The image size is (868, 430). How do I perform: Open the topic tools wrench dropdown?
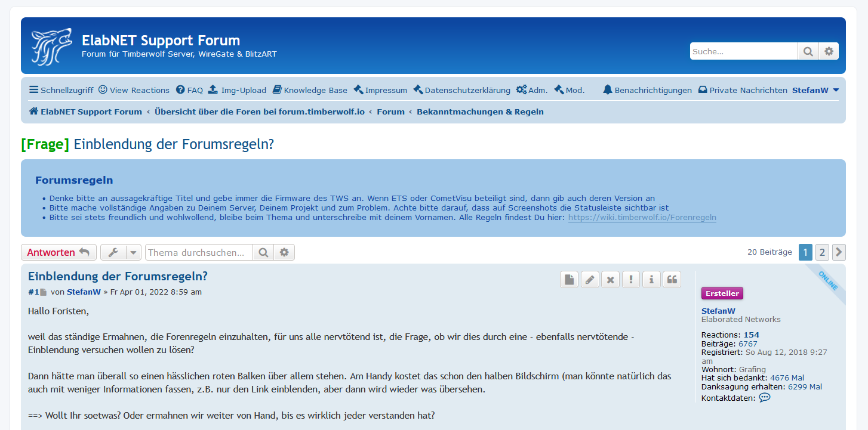click(121, 252)
